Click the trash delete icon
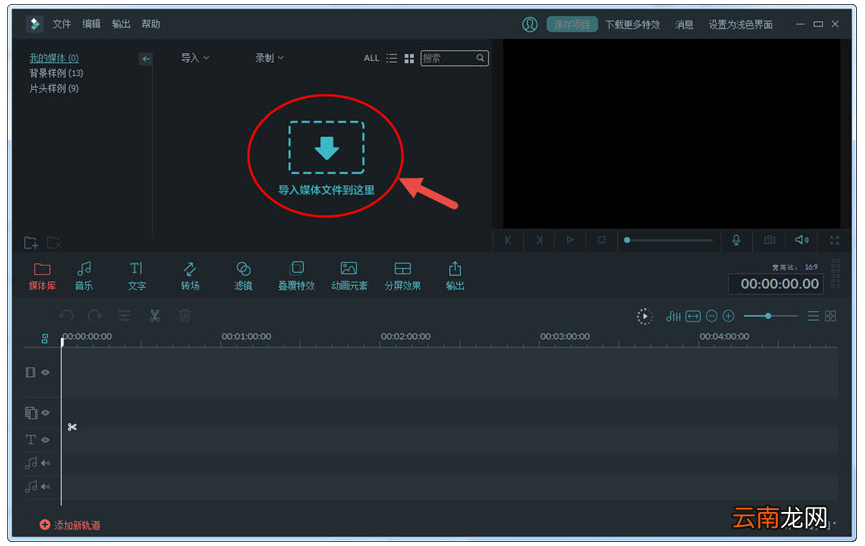865x546 pixels. click(x=184, y=316)
